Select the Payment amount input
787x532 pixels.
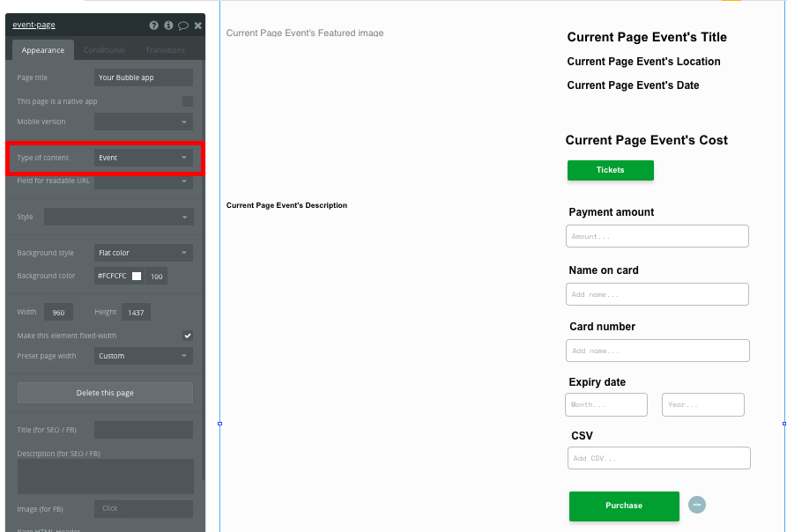(x=657, y=236)
